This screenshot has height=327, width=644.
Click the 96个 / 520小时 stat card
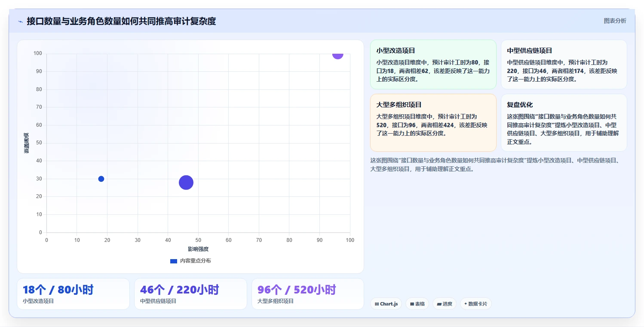(x=308, y=294)
